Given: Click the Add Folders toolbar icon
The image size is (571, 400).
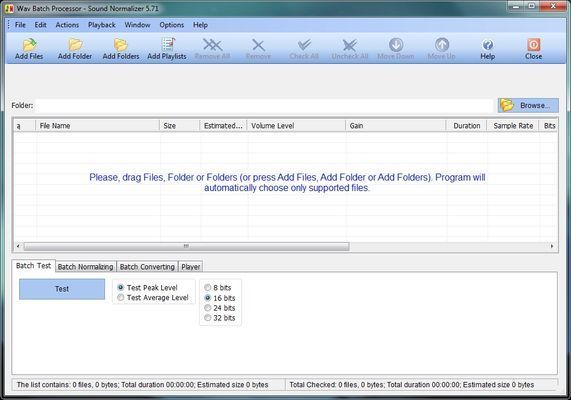Looking at the screenshot, I should click(121, 49).
